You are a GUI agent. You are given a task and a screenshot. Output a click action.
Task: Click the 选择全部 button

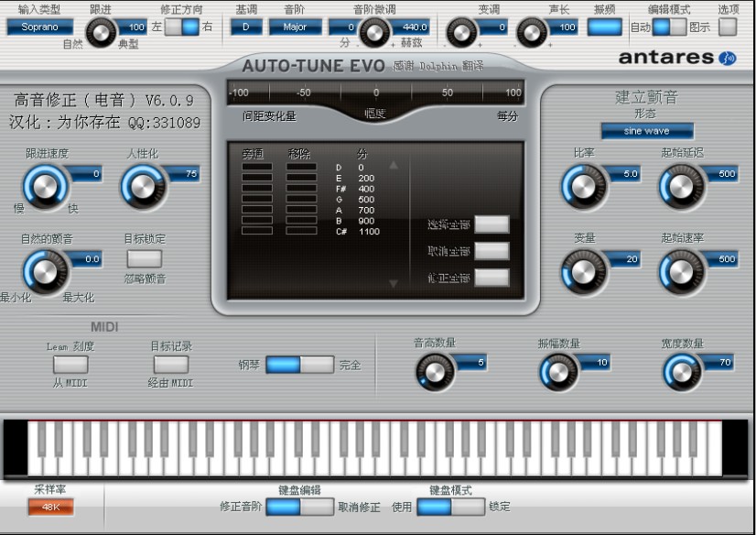[491, 224]
